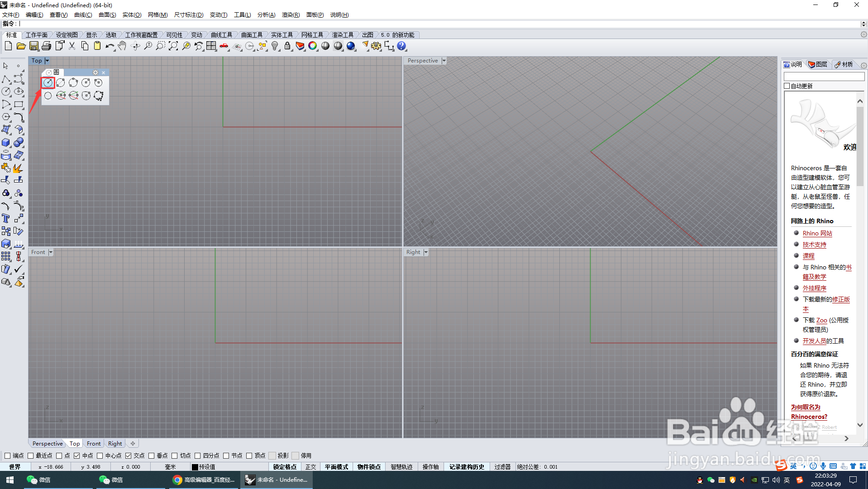Image resolution: width=868 pixels, height=489 pixels.
Task: Select the Circle: fit points tool in the popup
Action: (x=99, y=96)
